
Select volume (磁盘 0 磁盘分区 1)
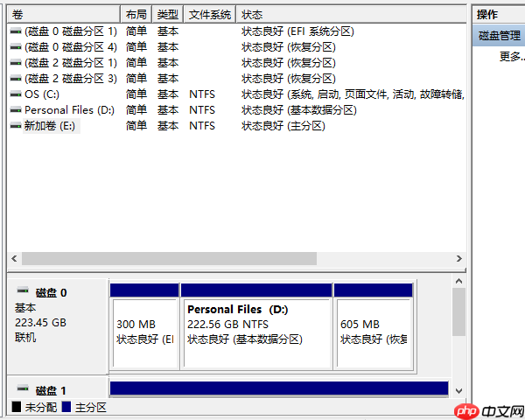pos(71,31)
